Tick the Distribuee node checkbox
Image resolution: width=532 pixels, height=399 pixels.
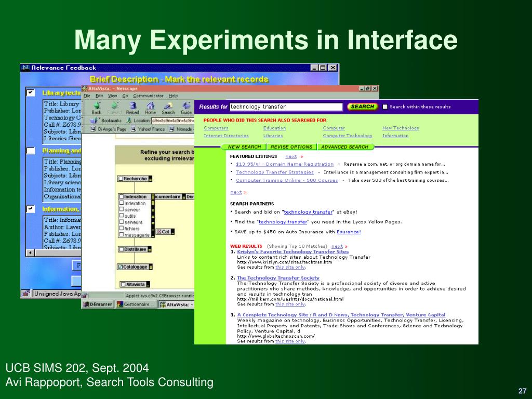click(121, 249)
